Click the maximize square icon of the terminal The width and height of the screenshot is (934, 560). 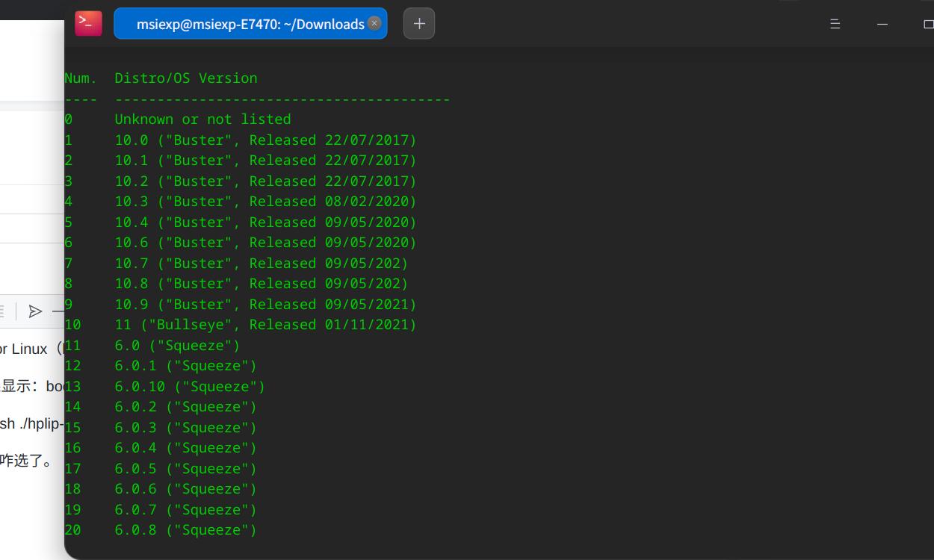(929, 24)
